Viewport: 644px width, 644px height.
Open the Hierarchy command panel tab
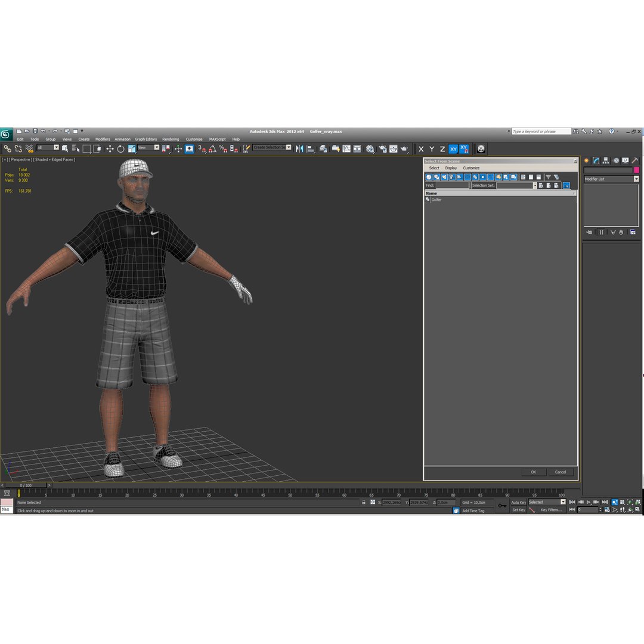point(606,160)
